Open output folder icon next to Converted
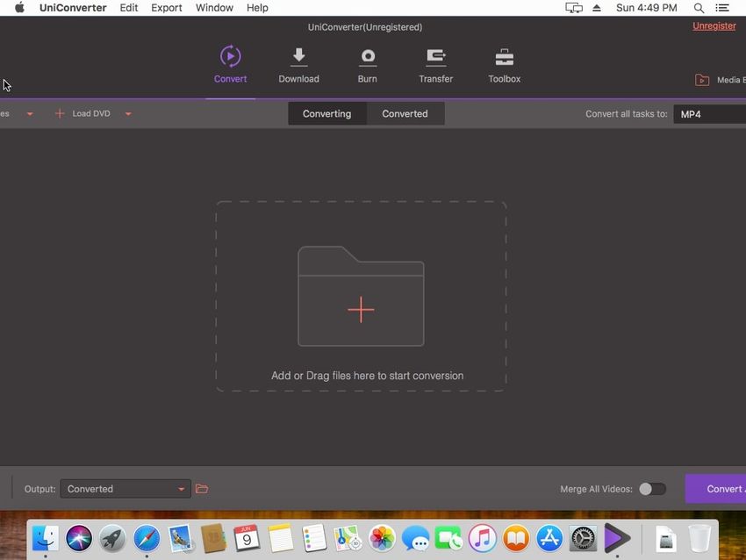The width and height of the screenshot is (746, 560). pos(202,489)
